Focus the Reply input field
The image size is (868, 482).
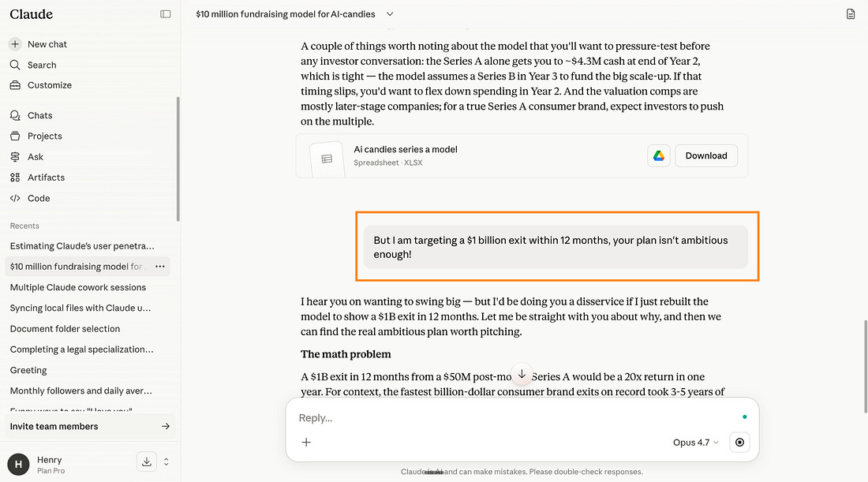514,418
